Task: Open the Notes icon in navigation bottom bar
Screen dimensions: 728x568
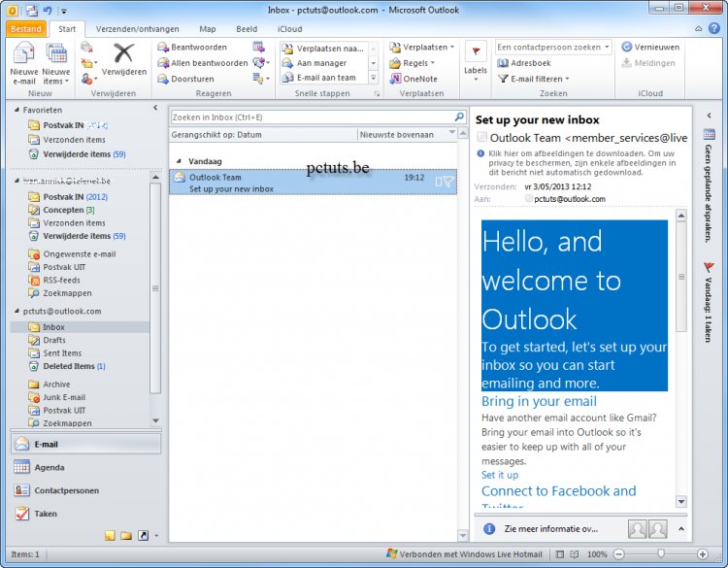Action: pos(110,536)
